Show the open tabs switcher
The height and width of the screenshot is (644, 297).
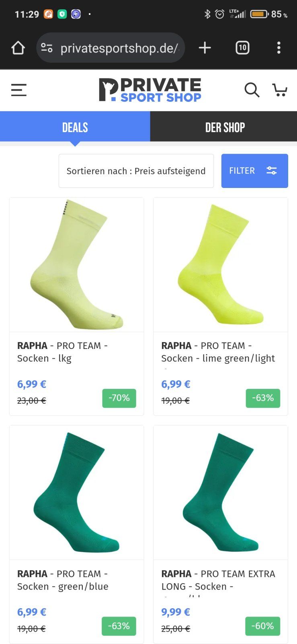pos(242,48)
